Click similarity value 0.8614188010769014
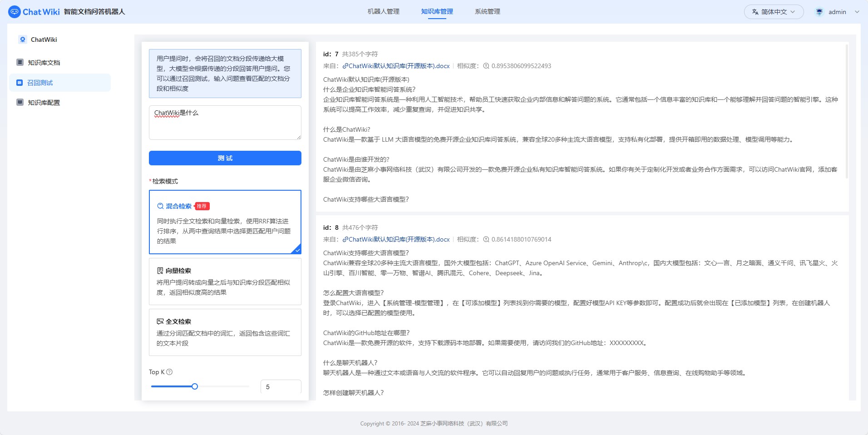 (x=521, y=239)
